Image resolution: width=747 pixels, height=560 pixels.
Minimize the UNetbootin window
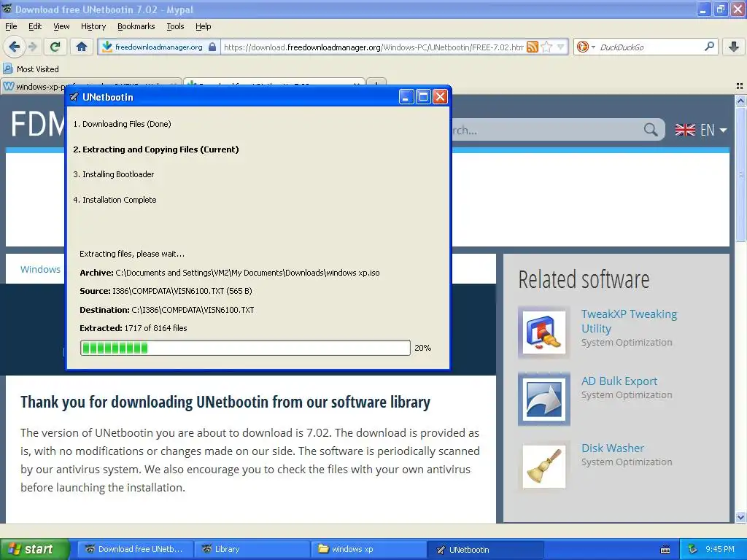406,97
